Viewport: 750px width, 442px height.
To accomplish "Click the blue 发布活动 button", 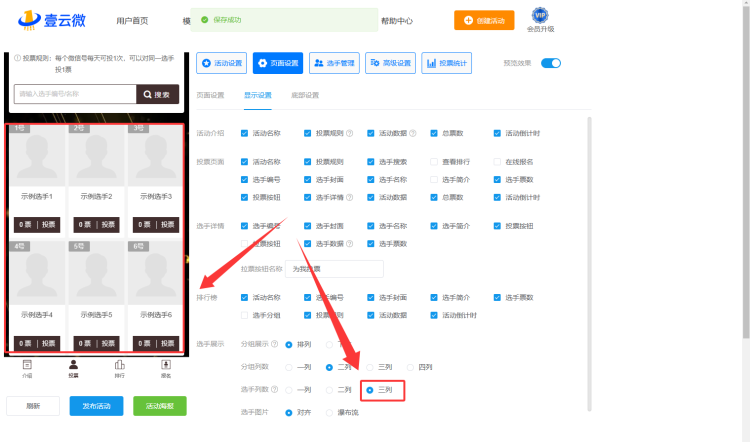I will 96,406.
